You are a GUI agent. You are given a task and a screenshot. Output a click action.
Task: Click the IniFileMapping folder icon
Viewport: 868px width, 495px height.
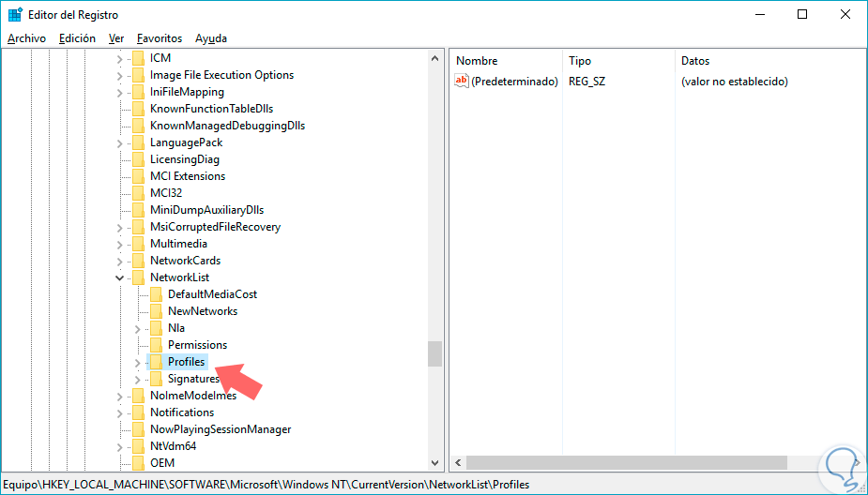(138, 92)
